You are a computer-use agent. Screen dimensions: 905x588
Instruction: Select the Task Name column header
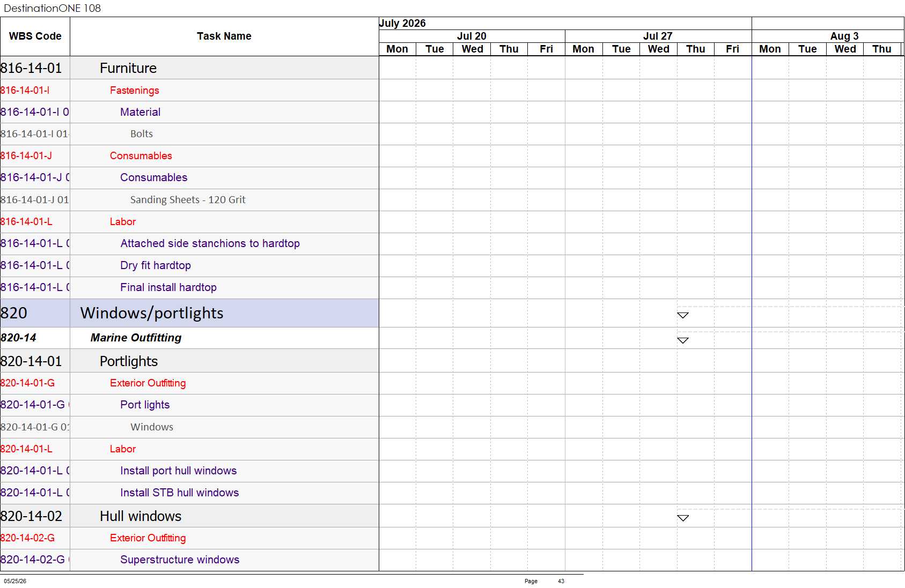224,36
